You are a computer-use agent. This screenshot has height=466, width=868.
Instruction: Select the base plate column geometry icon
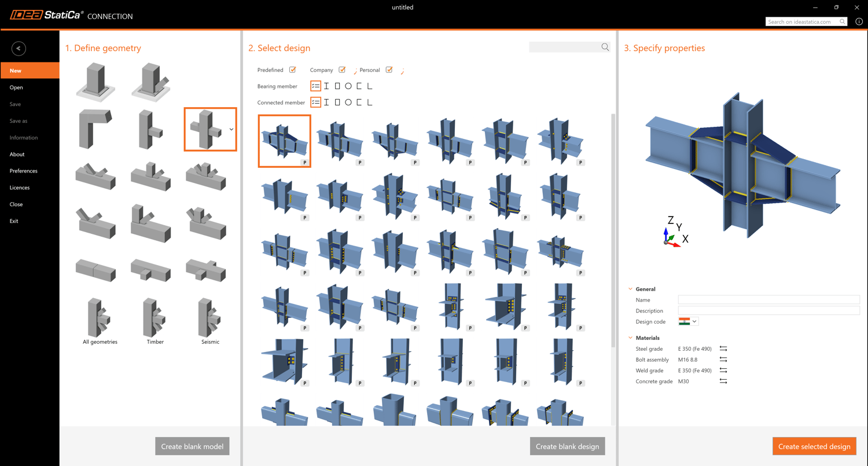click(x=95, y=82)
